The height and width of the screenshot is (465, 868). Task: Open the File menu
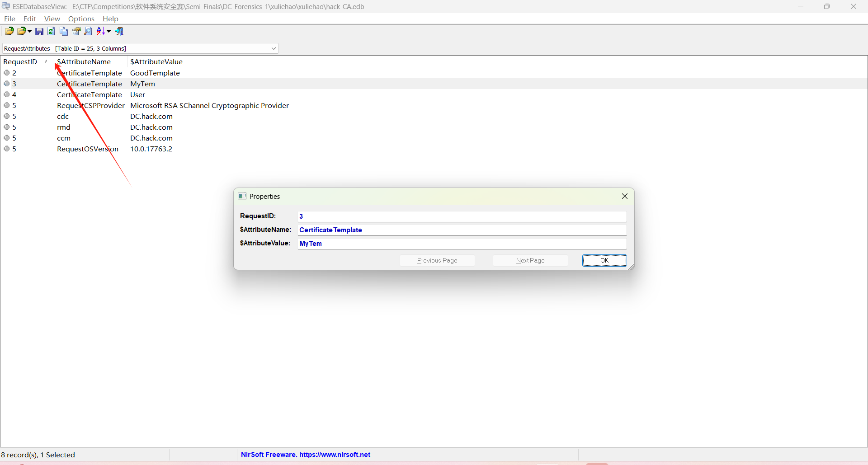(9, 19)
